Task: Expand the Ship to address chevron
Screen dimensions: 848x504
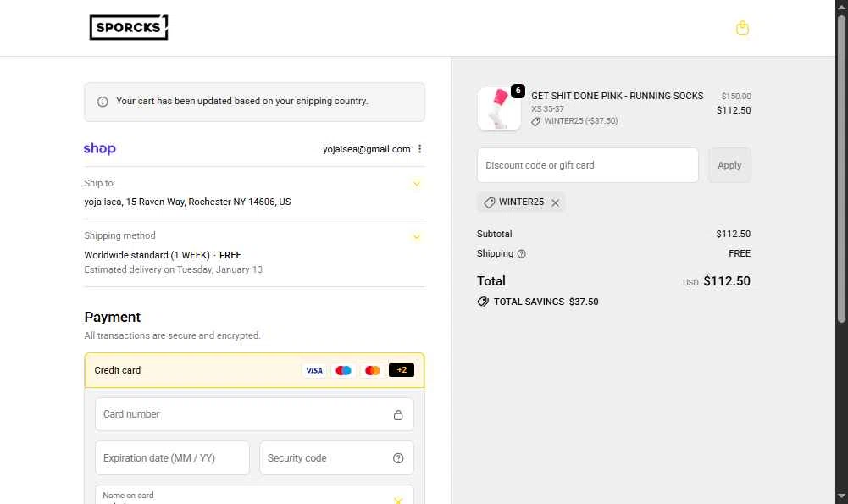Action: (x=417, y=184)
